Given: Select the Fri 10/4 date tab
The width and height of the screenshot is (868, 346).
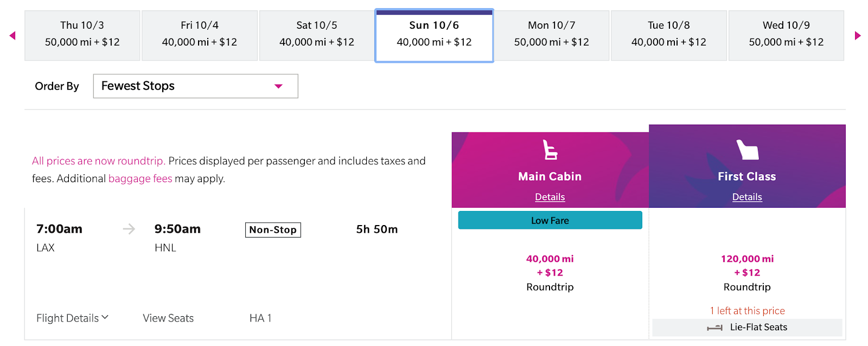Looking at the screenshot, I should pos(200,34).
